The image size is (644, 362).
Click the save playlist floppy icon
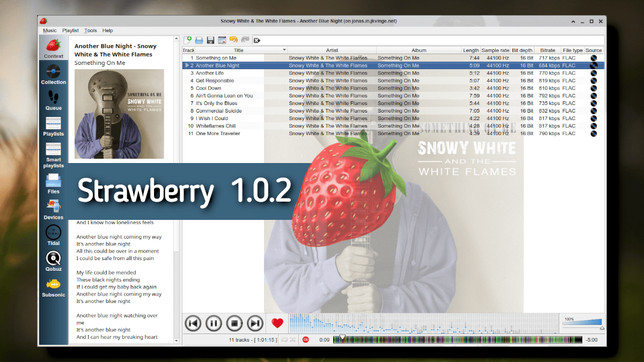(x=210, y=40)
